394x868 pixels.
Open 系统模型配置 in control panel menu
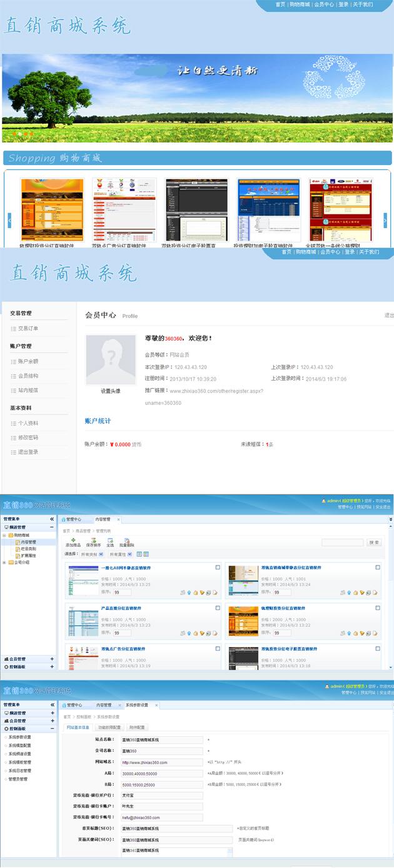click(19, 746)
